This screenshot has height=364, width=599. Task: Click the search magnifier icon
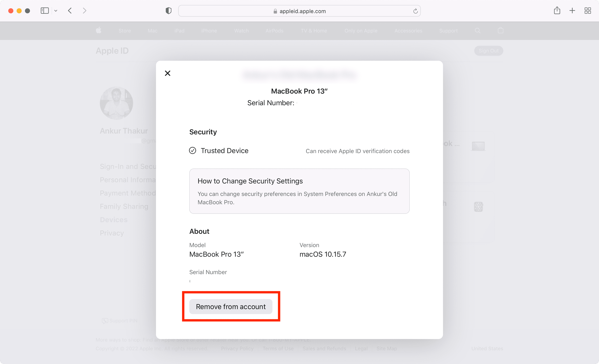click(478, 31)
